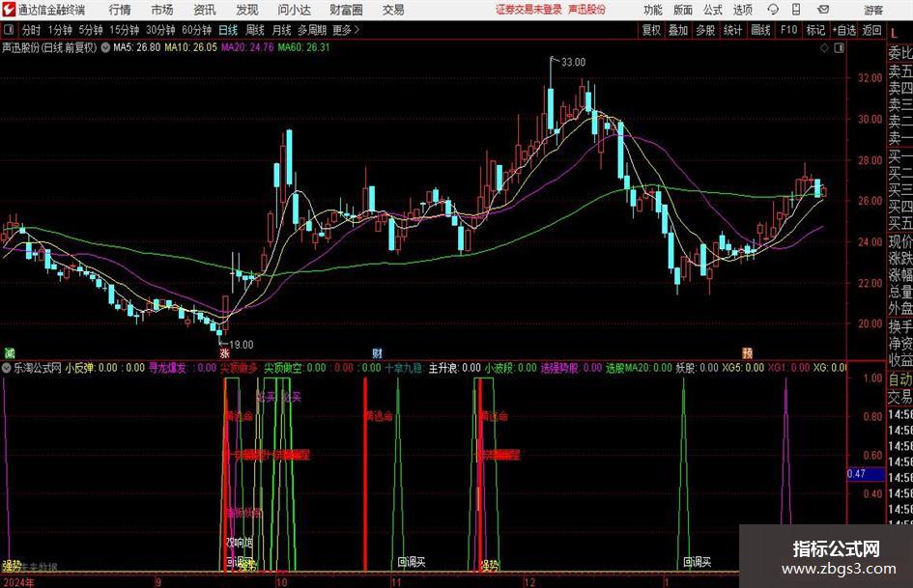Click the month 12 marker on the time axis
Image resolution: width=913 pixels, height=588 pixels.
coord(529,582)
